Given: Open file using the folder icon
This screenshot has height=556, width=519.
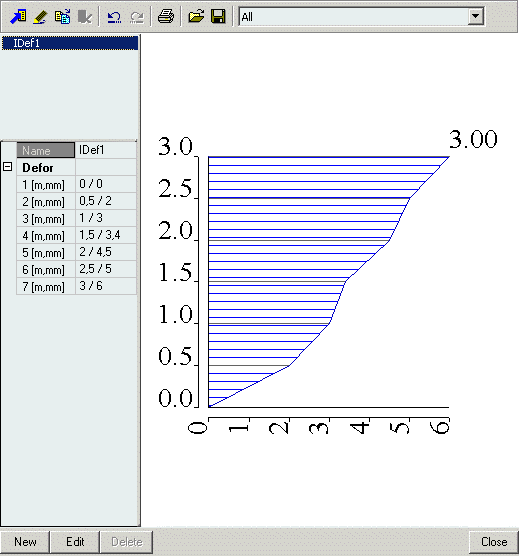Looking at the screenshot, I should [196, 17].
